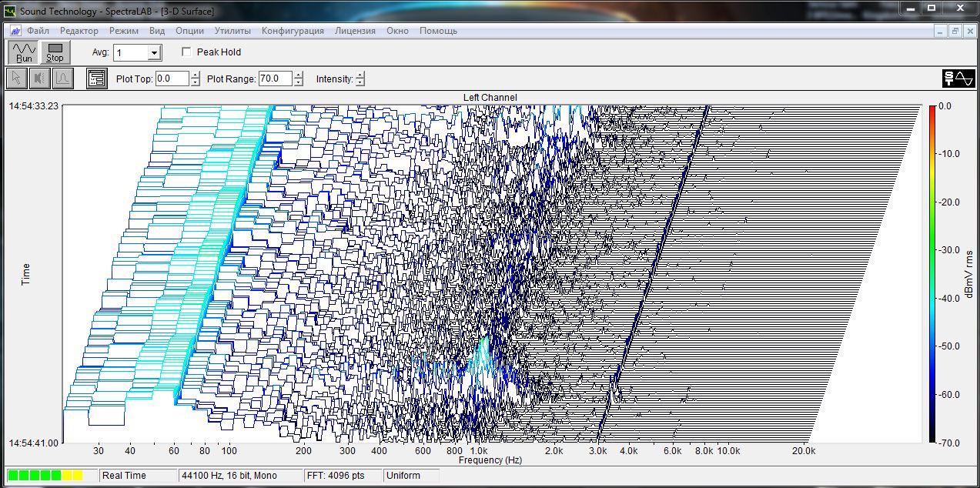Click the speaker playback tool icon

click(x=39, y=79)
